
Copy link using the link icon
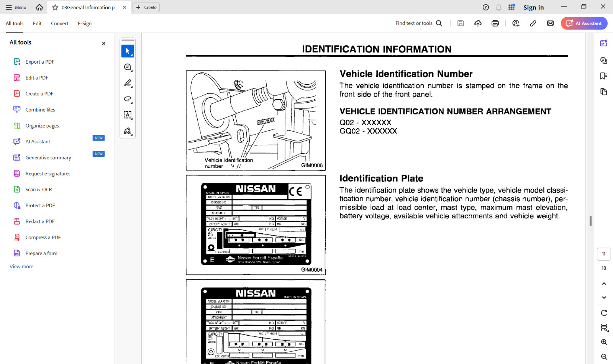533,23
